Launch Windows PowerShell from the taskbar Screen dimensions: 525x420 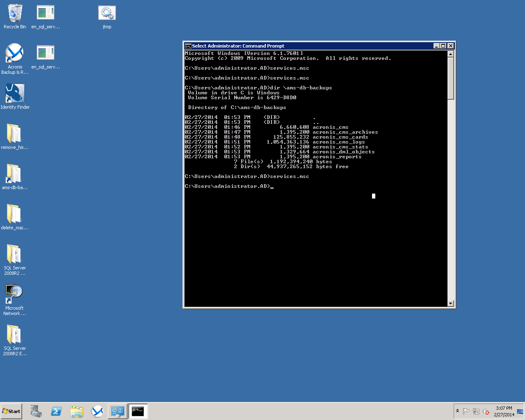tap(56, 411)
